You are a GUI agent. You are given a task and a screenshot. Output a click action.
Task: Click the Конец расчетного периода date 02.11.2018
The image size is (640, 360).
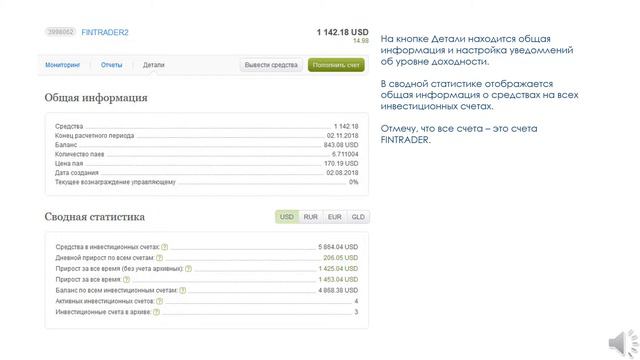[x=342, y=136]
